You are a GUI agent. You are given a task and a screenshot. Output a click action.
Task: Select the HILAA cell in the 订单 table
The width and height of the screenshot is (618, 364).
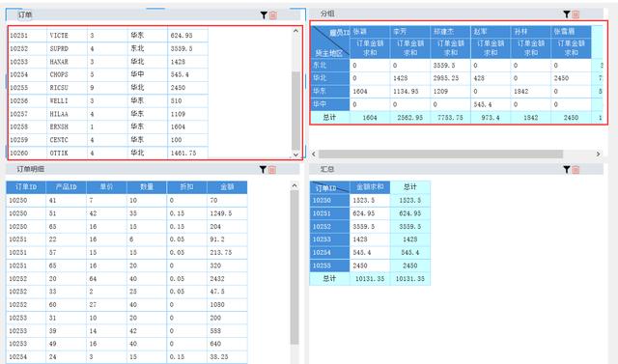click(67, 114)
